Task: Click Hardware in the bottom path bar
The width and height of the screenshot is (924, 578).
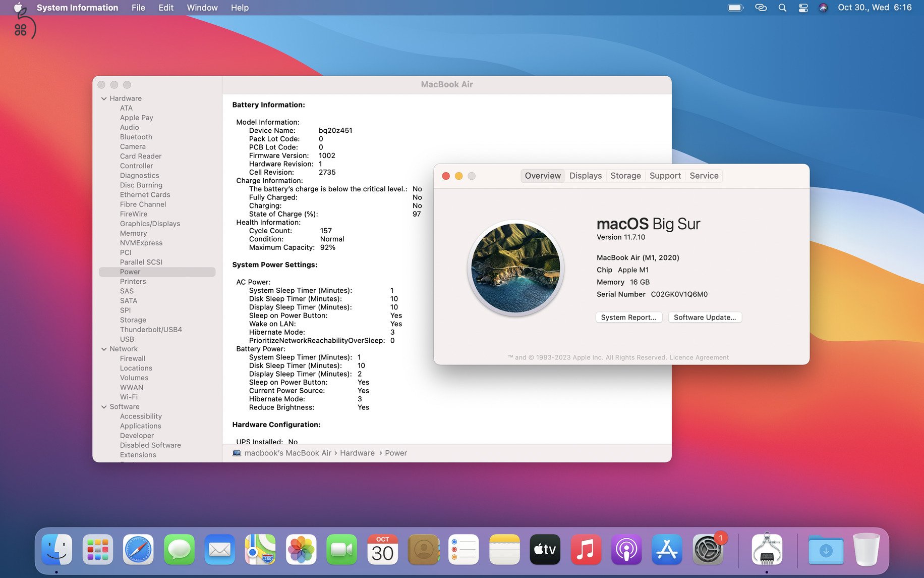Action: pyautogui.click(x=357, y=453)
